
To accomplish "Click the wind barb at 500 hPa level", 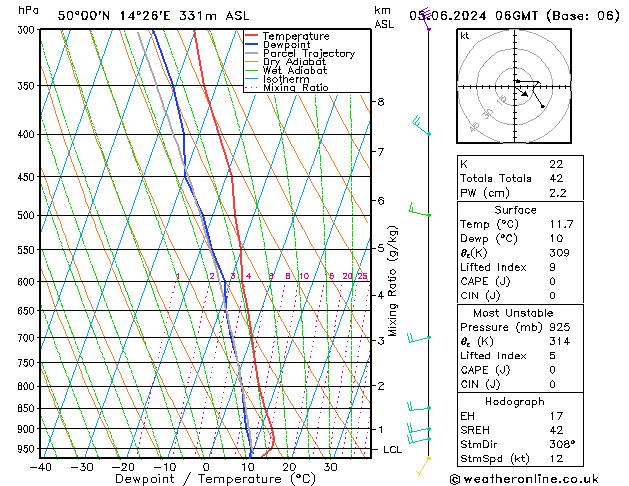I will coord(419,211).
